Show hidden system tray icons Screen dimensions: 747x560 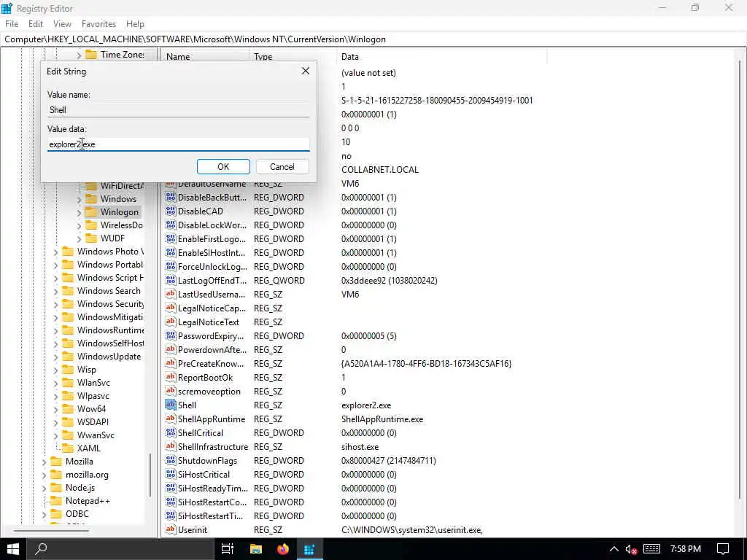click(614, 549)
